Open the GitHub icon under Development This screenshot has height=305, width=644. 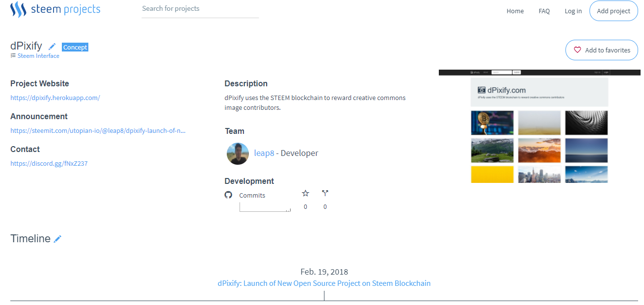coord(228,195)
